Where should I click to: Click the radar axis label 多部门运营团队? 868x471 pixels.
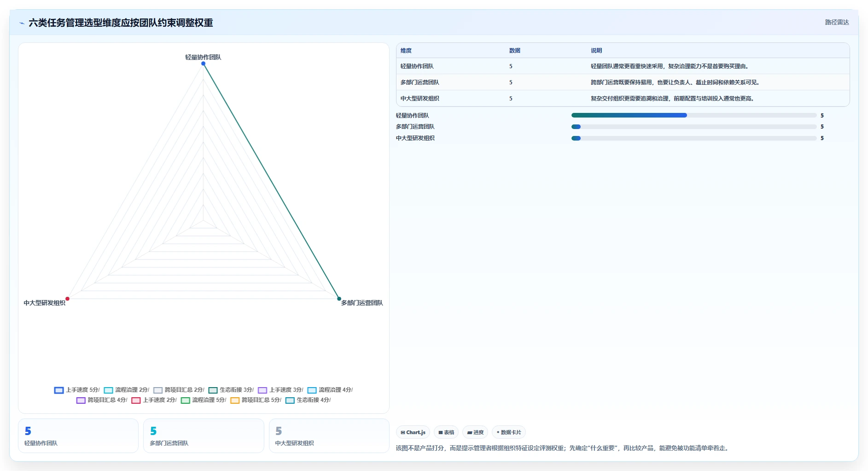point(362,303)
